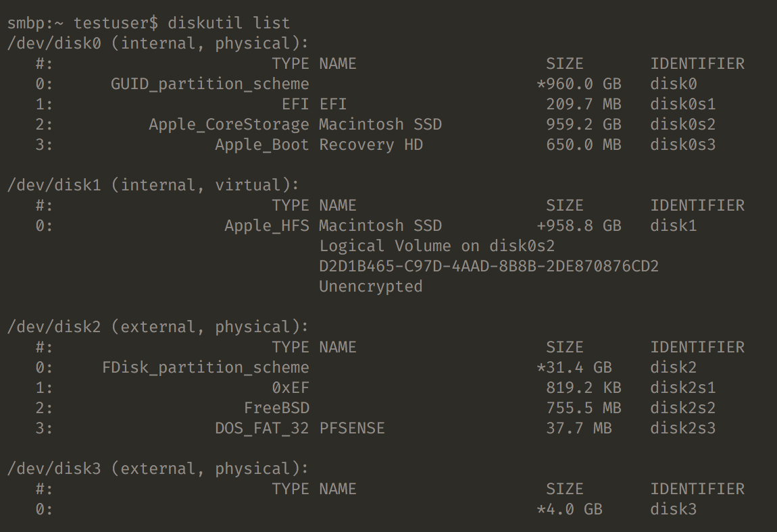Click the FreeBSD partition type
Image resolution: width=777 pixels, height=532 pixels.
click(276, 408)
